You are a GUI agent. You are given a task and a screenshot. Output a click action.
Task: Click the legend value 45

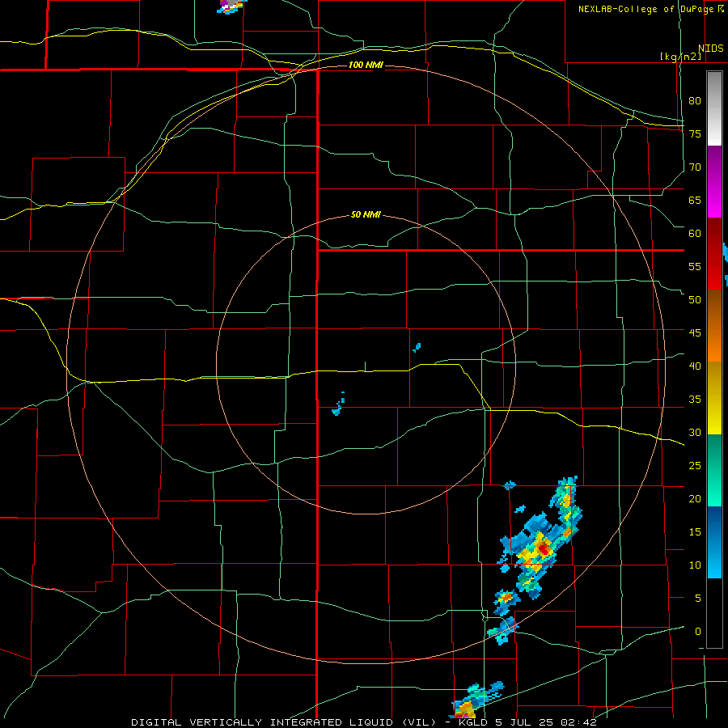[695, 333]
